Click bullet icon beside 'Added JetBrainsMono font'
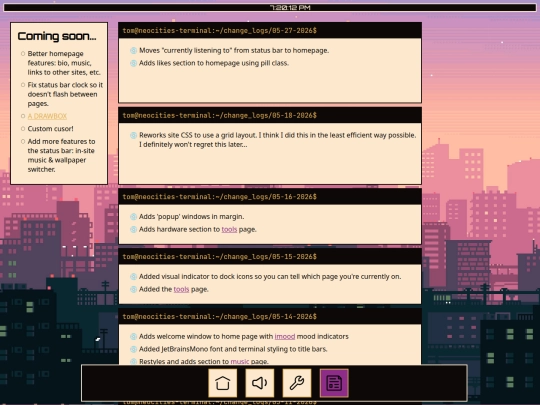 click(133, 349)
